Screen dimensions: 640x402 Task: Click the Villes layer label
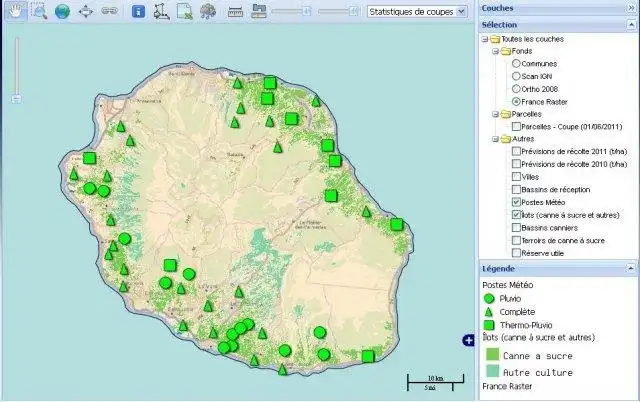pyautogui.click(x=530, y=177)
